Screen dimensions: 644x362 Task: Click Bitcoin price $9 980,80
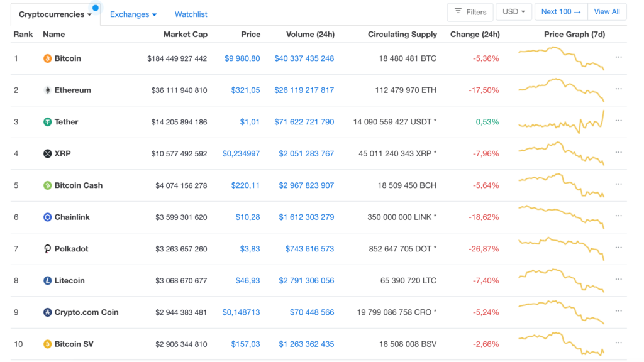point(242,58)
